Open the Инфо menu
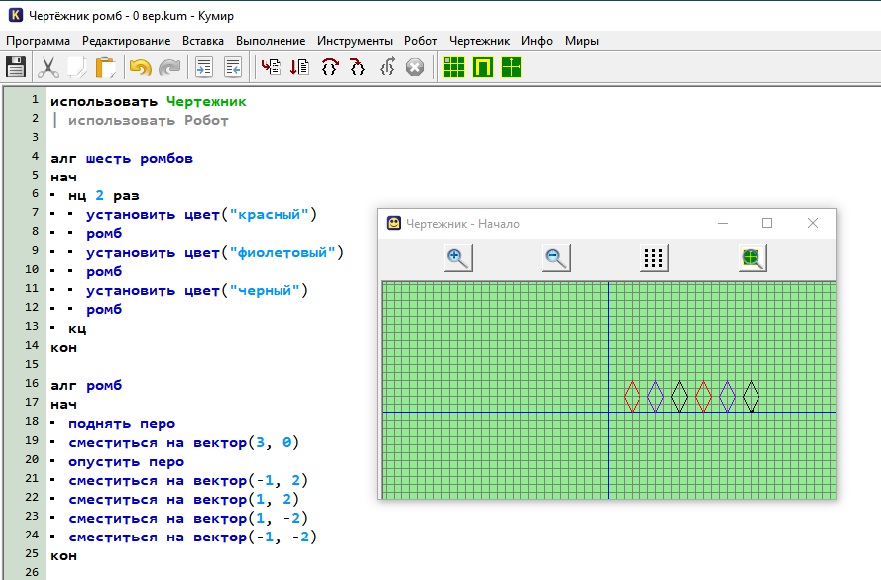This screenshot has width=881, height=580. tap(537, 41)
